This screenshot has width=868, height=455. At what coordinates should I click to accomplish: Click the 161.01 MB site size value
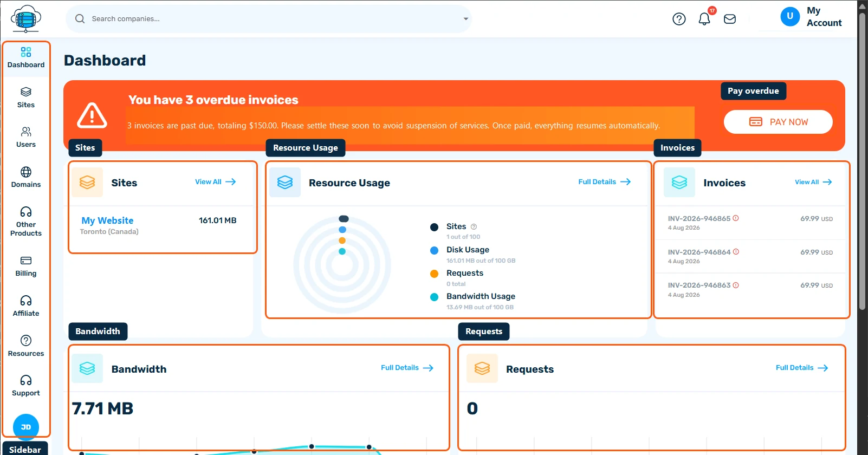[x=218, y=220]
